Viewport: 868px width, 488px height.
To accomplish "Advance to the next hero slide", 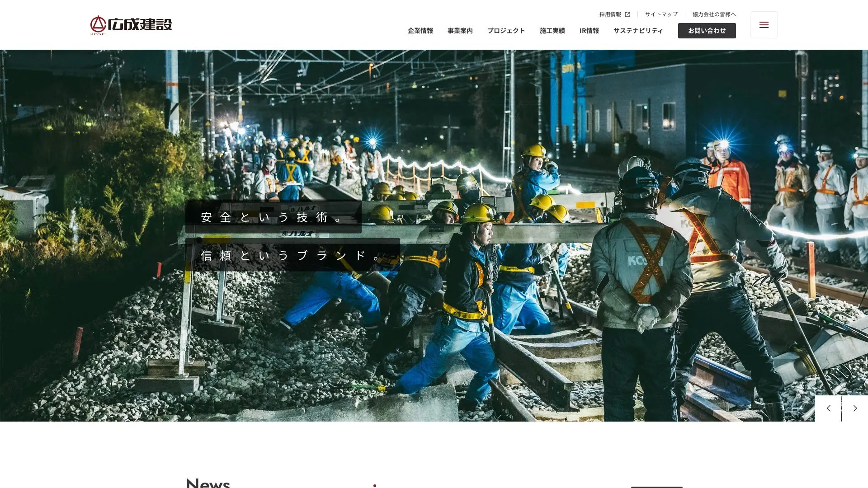I will [x=855, y=408].
